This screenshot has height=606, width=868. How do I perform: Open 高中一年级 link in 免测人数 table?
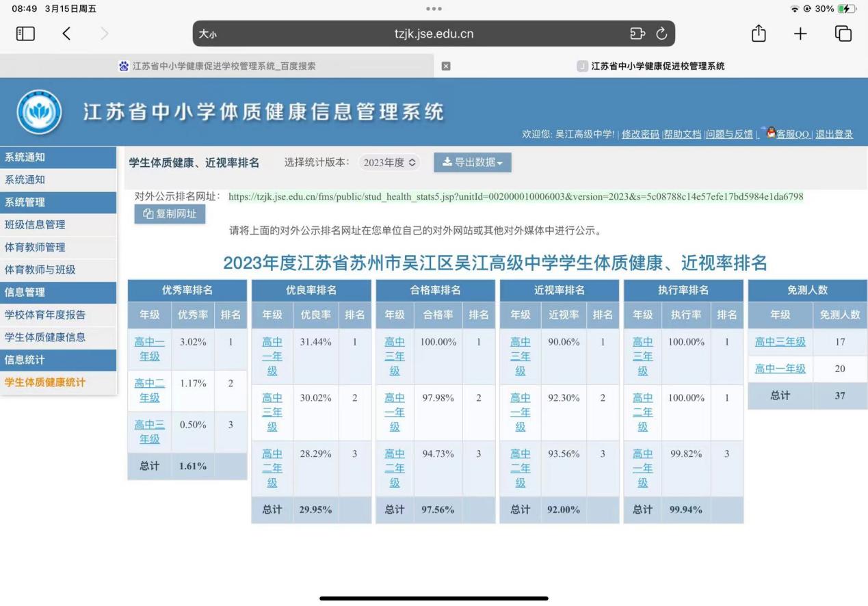[780, 369]
